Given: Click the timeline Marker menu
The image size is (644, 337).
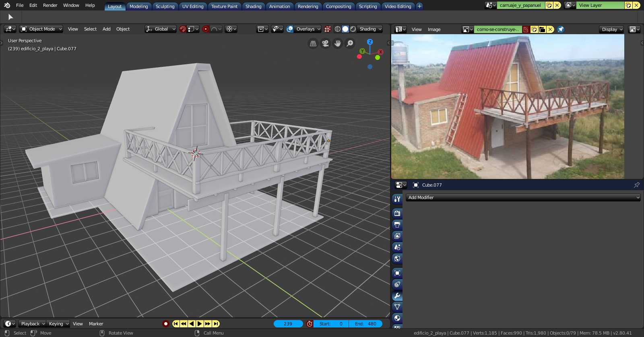Looking at the screenshot, I should click(x=96, y=324).
